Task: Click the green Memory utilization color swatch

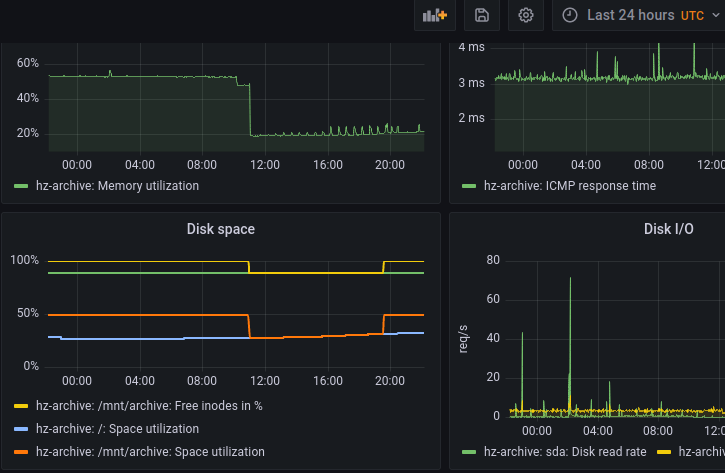Action: (21, 186)
